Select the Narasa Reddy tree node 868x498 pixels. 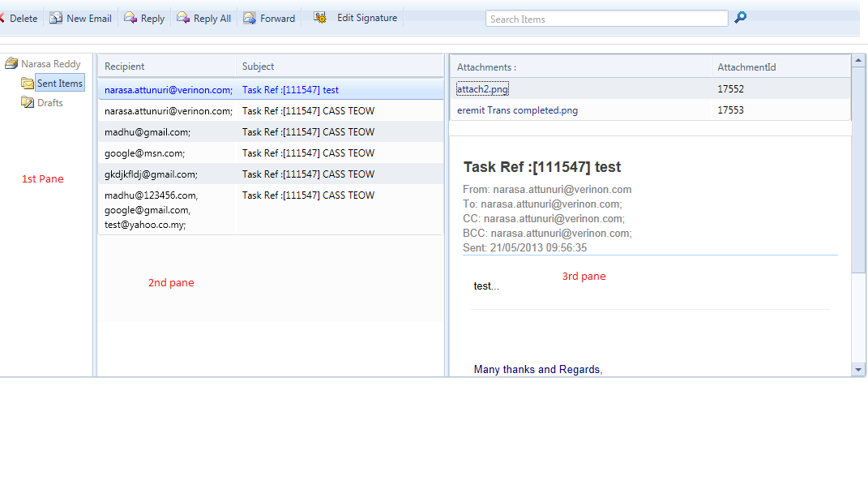click(51, 64)
